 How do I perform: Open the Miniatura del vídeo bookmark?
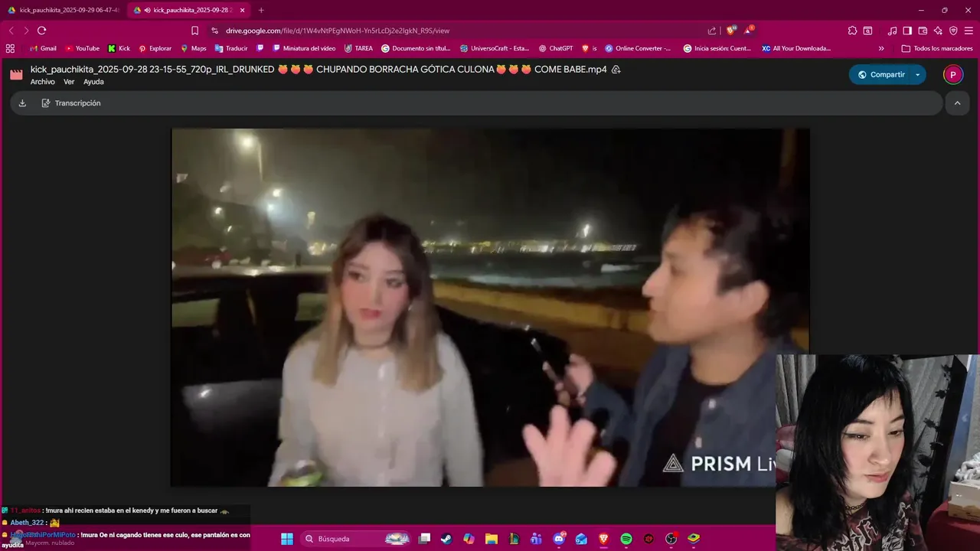tap(304, 48)
